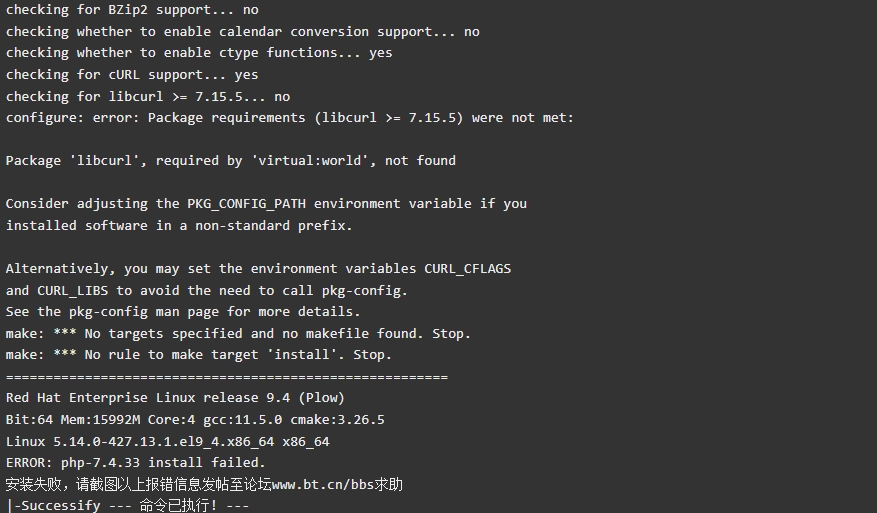Click the 'checking for cURL support... yes' line
Screen dimensions: 877x513
(x=132, y=75)
